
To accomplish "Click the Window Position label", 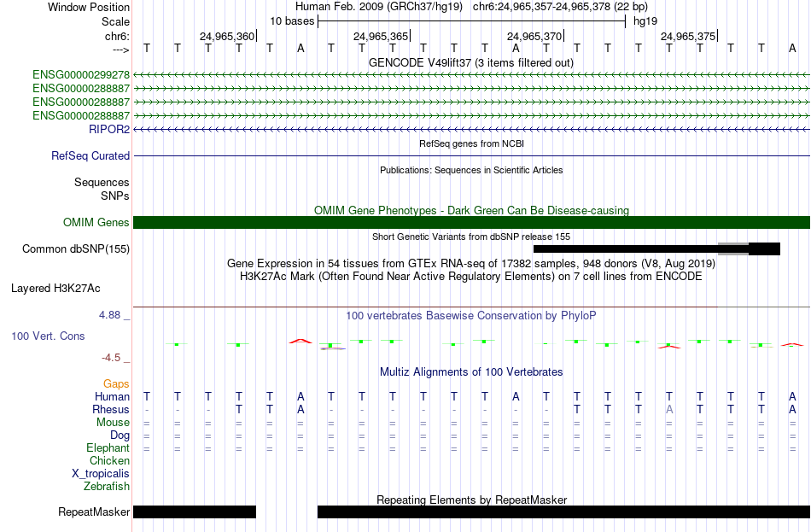I will 89,7.
